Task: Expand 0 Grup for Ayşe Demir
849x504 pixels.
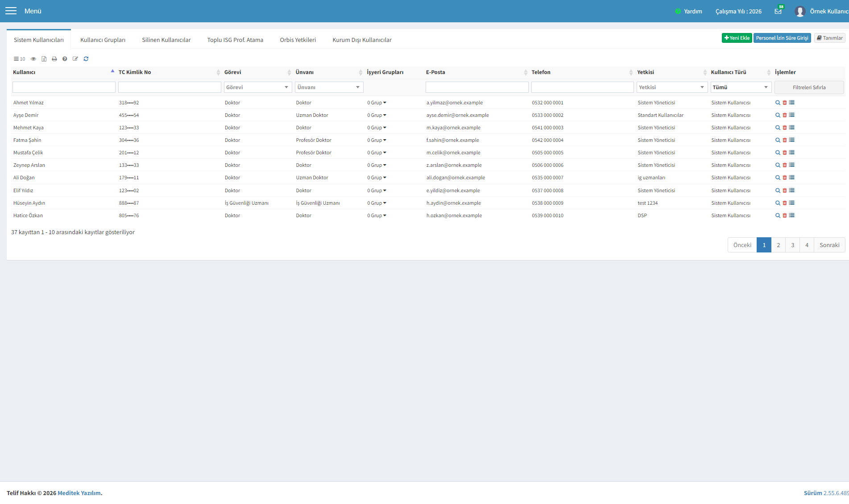Action: point(377,115)
